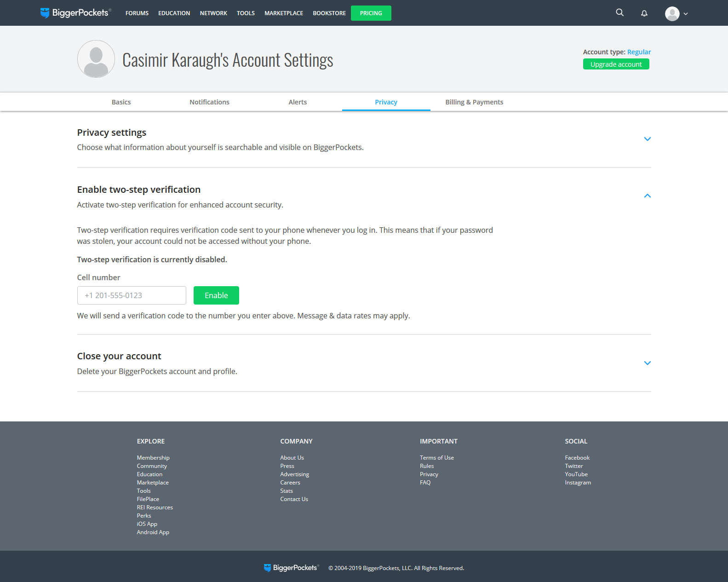
Task: Open the Network menu
Action: (x=213, y=13)
